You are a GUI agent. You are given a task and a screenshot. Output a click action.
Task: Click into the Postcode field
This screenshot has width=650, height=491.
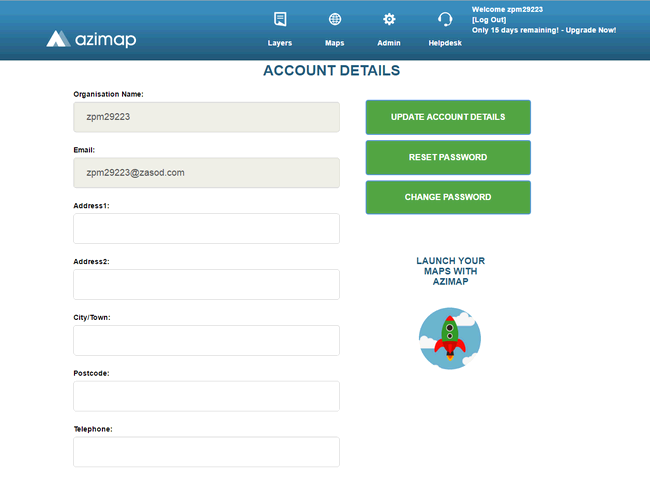pyautogui.click(x=206, y=396)
